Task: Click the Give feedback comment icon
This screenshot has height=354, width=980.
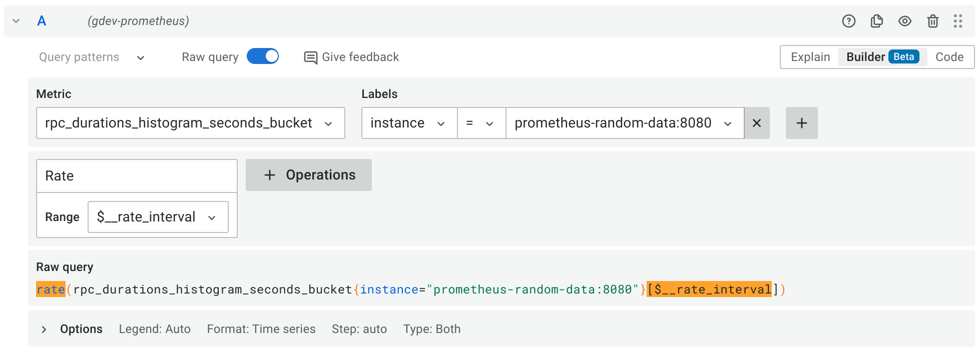Action: click(310, 57)
